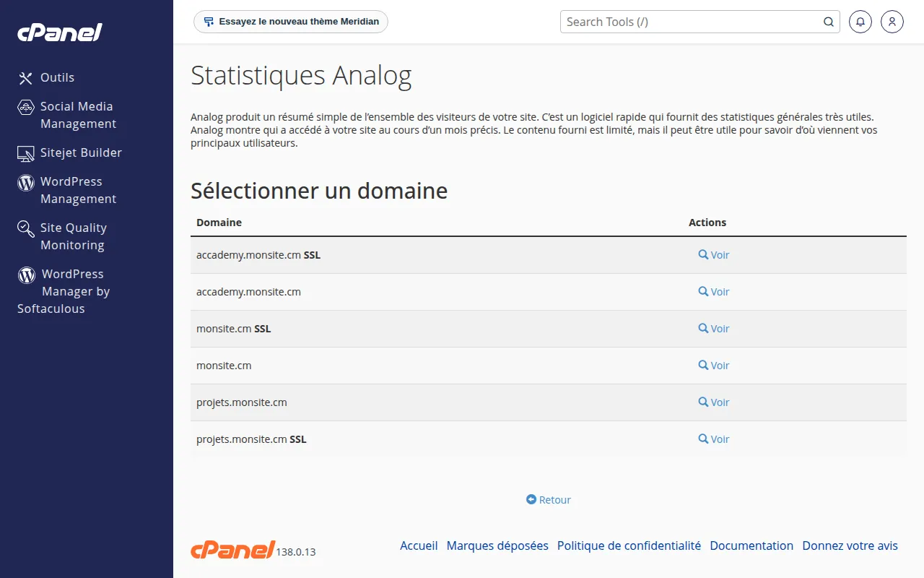924x578 pixels.
Task: Click the Sélectionner un domaine heading
Action: point(319,191)
